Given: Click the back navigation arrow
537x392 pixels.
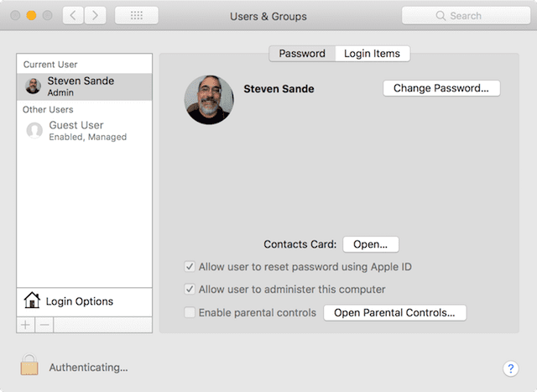Looking at the screenshot, I should [73, 16].
